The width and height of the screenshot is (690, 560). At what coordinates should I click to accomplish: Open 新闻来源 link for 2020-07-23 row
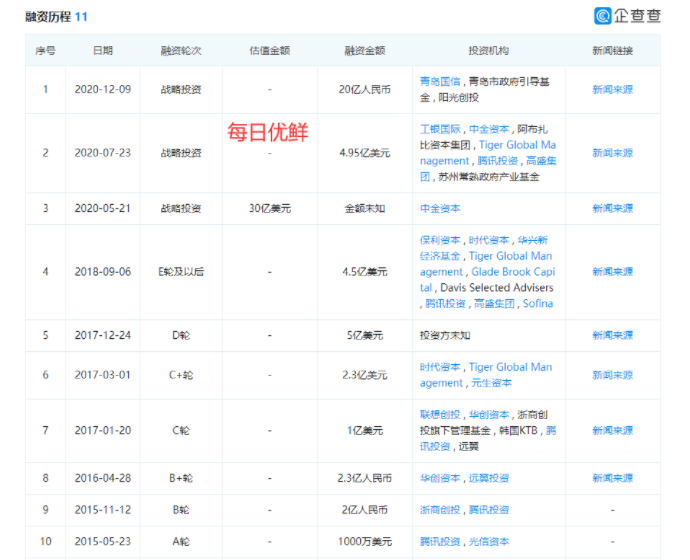613,153
